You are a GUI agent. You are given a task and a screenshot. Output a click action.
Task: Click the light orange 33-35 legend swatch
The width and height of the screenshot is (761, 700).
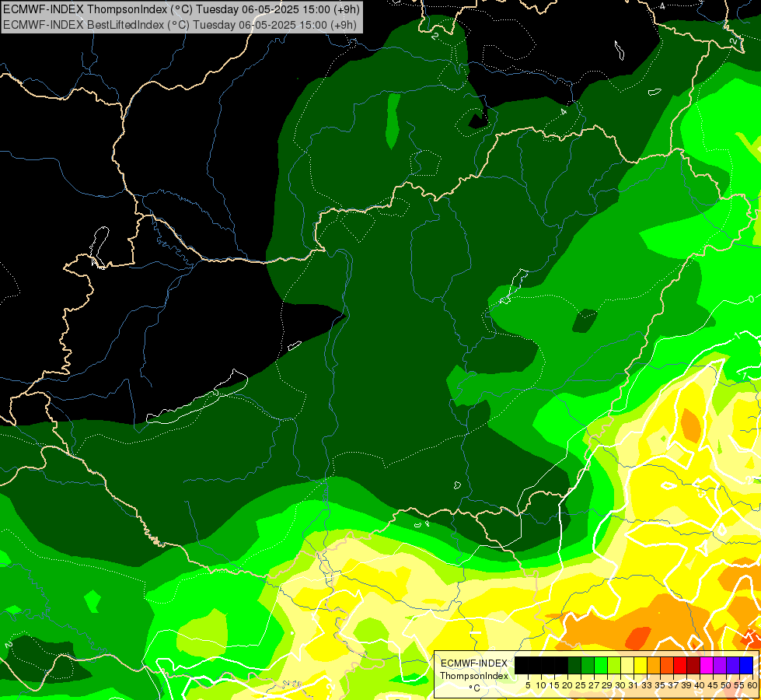click(x=654, y=666)
